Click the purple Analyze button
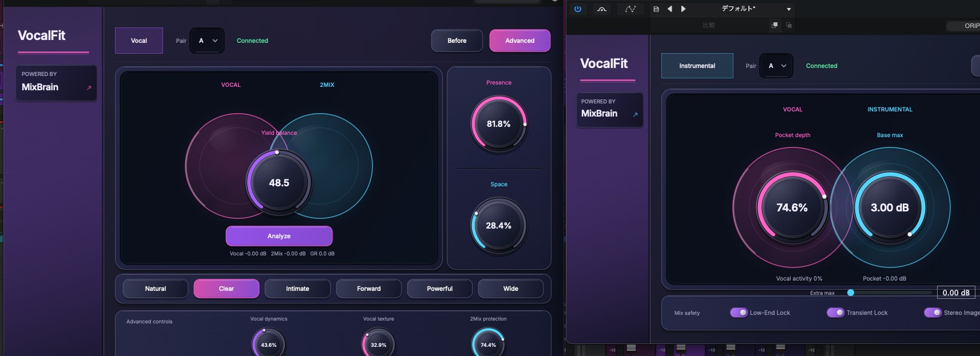This screenshot has width=980, height=356. click(279, 236)
